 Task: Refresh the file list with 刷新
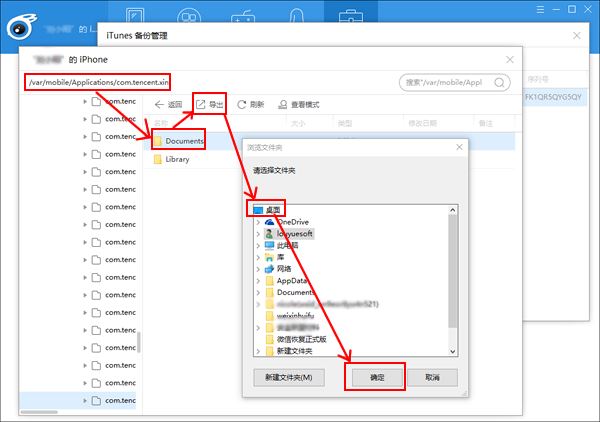250,104
